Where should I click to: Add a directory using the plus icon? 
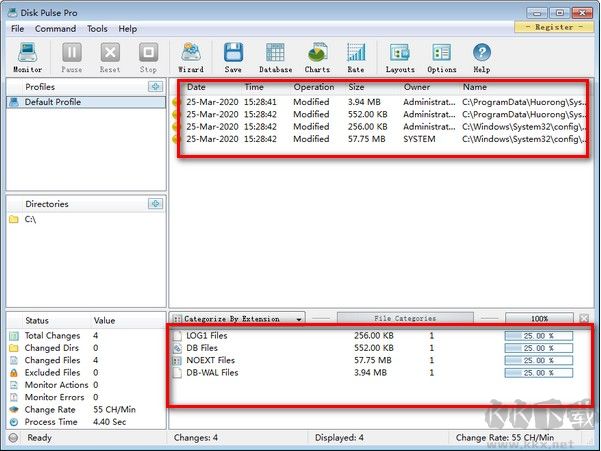click(155, 204)
